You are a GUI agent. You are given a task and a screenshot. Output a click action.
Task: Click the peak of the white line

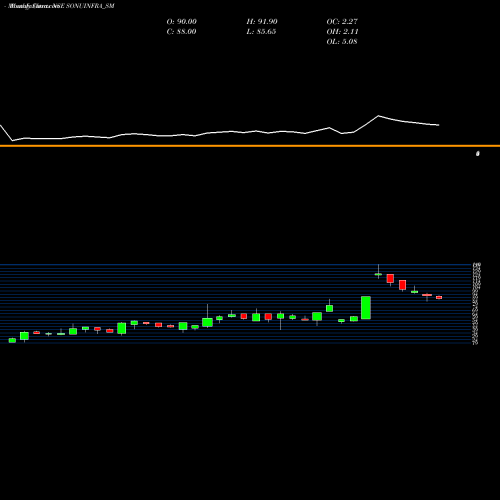tap(378, 116)
